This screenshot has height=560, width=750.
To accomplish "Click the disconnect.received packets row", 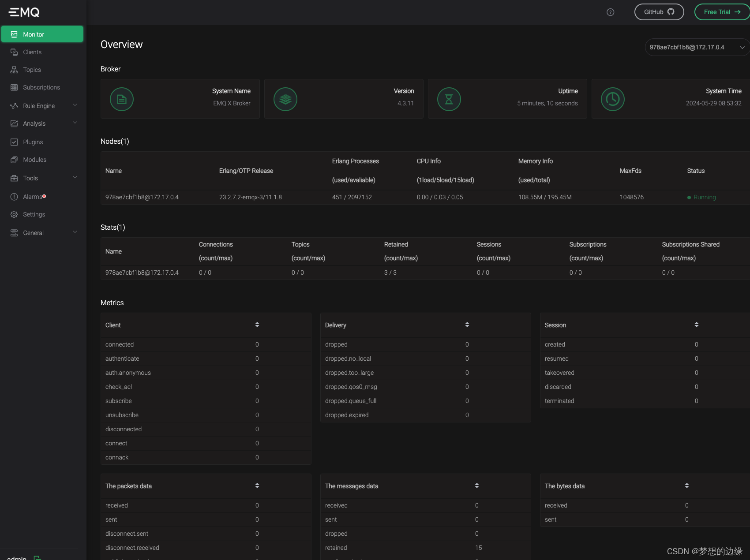I will tap(206, 548).
